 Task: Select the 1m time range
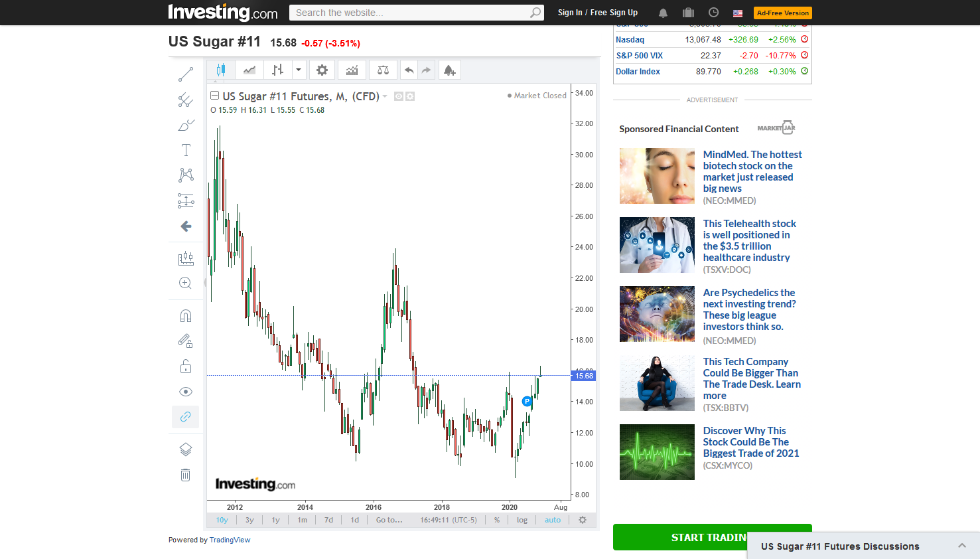click(302, 520)
